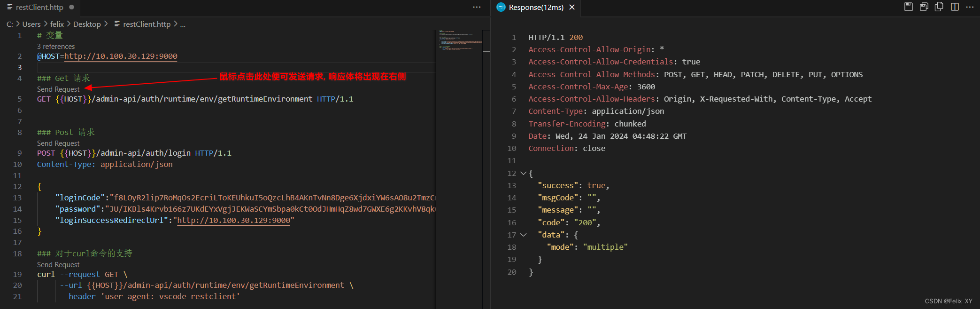Click the file icon in restClient.http tab
The width and height of the screenshot is (980, 309).
point(10,7)
